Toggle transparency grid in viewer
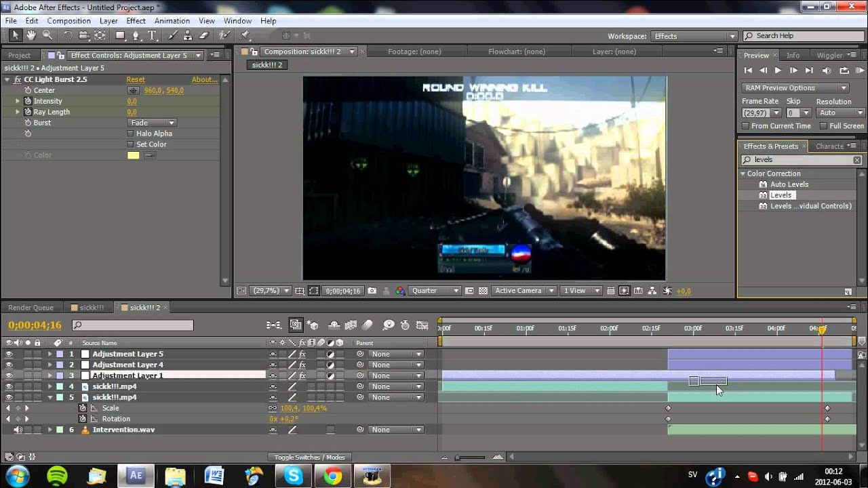The image size is (868, 488). pos(483,291)
